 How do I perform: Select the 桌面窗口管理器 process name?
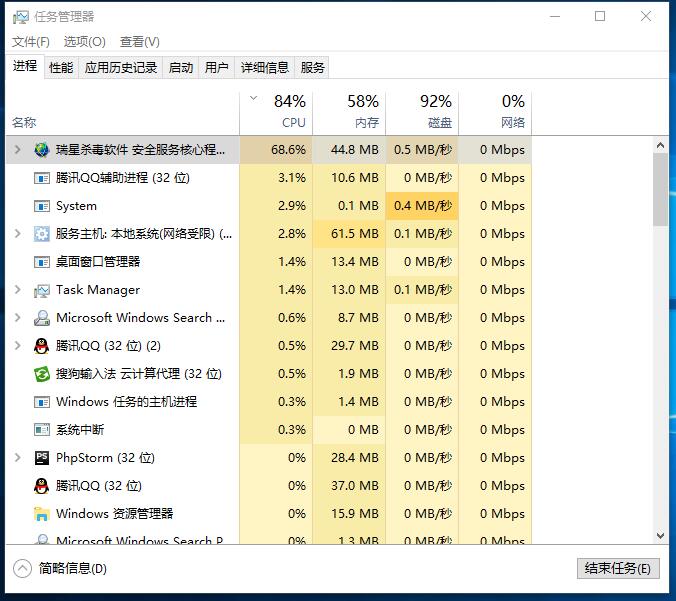coord(98,262)
